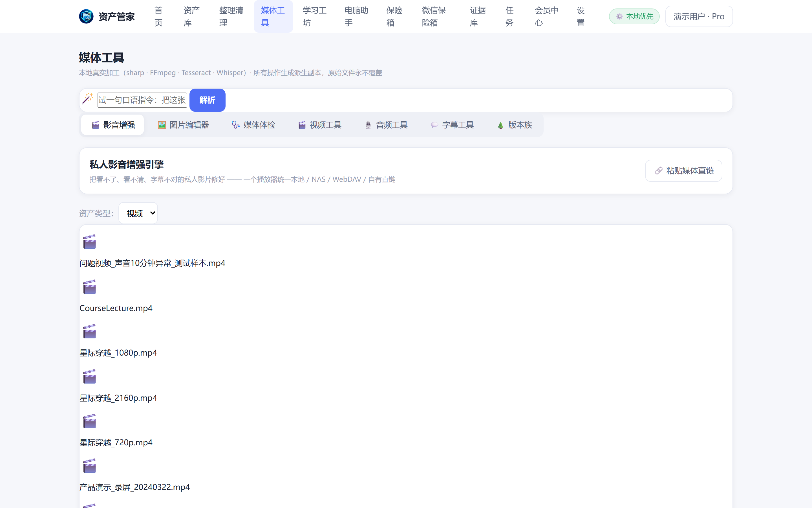Select the 视频工具 tab
The height and width of the screenshot is (508, 812).
tap(320, 125)
